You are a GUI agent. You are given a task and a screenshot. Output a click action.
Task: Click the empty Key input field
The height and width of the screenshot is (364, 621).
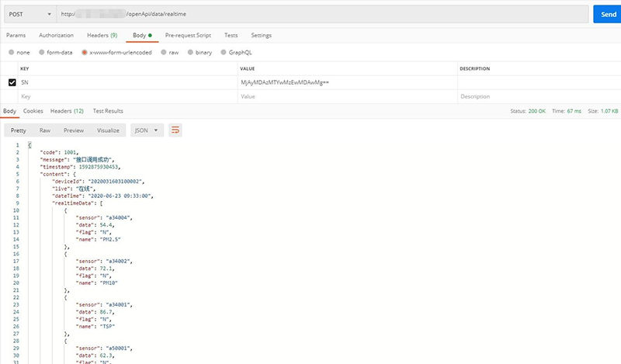(x=124, y=96)
